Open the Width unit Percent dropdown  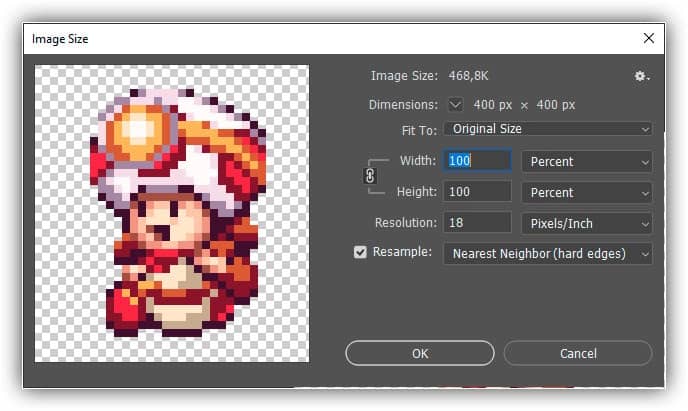tap(587, 162)
